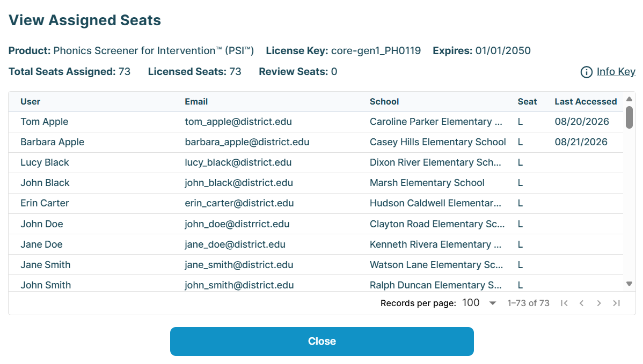This screenshot has width=643, height=364.
Task: Sort by the User column header
Action: coord(31,101)
